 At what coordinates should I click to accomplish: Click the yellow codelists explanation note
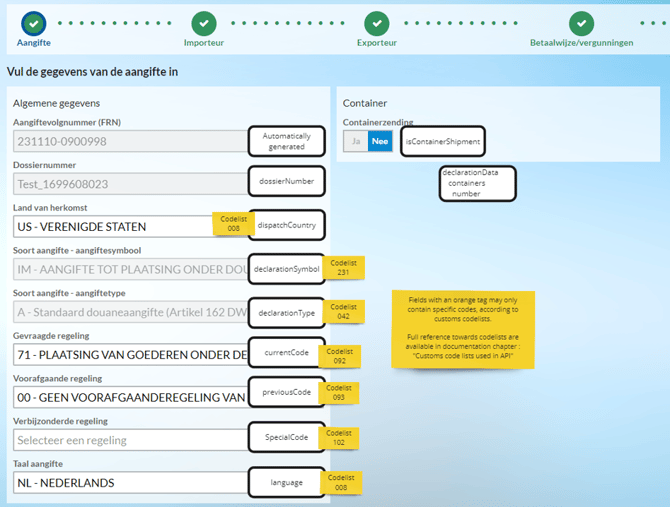point(463,329)
